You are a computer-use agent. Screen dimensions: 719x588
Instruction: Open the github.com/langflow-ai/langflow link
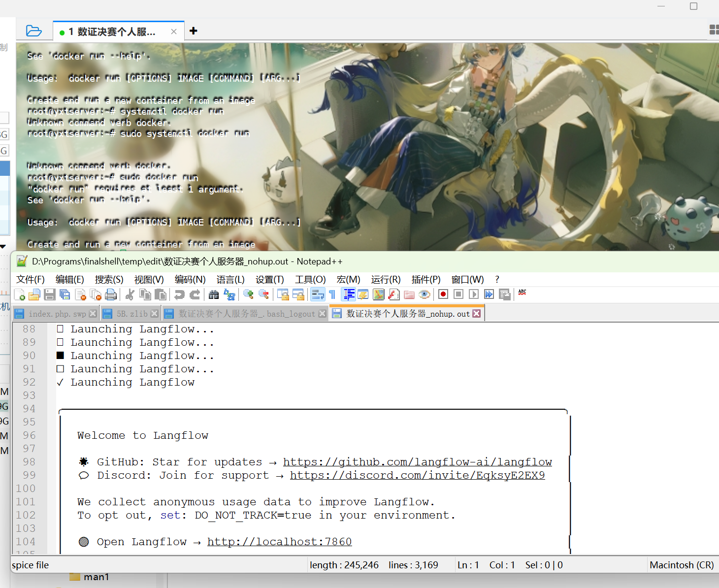(x=418, y=462)
